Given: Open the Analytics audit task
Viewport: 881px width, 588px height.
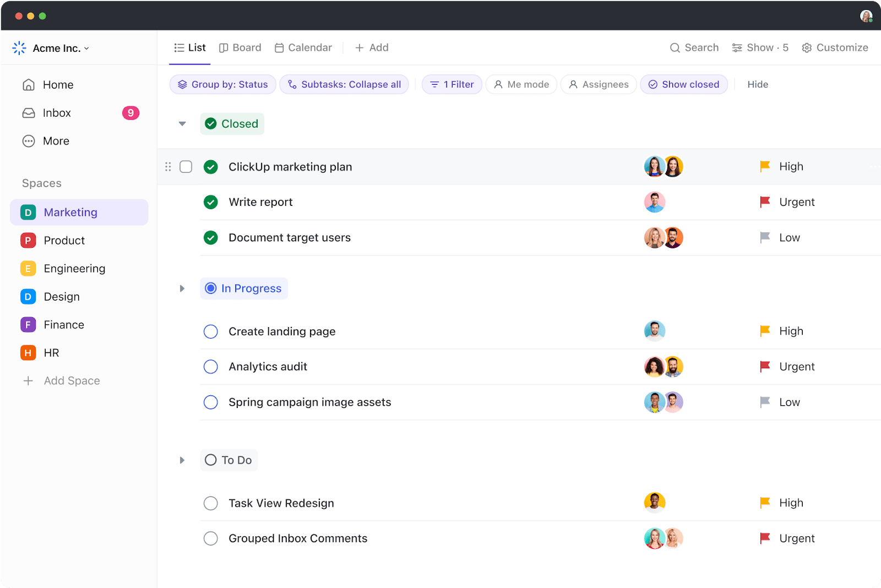Looking at the screenshot, I should pos(268,367).
